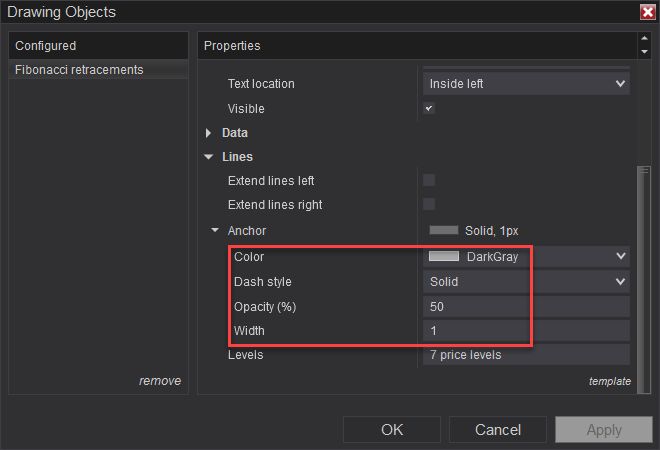Select Fibonacci retracements in Configured list

[x=79, y=70]
